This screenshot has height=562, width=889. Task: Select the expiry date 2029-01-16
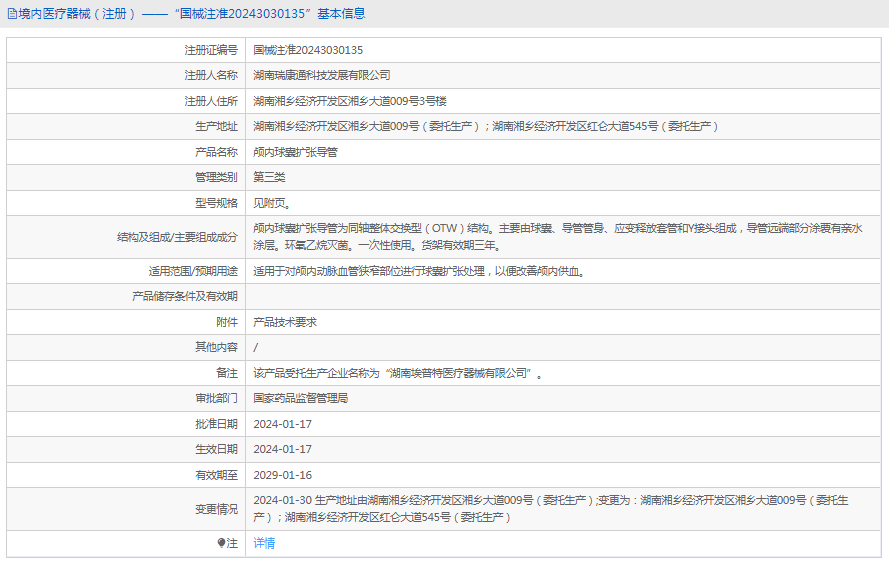pyautogui.click(x=282, y=475)
